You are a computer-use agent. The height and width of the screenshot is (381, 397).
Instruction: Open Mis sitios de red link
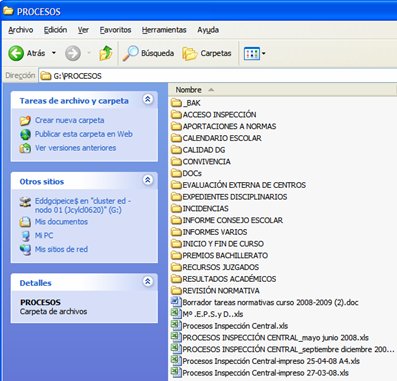pos(61,249)
